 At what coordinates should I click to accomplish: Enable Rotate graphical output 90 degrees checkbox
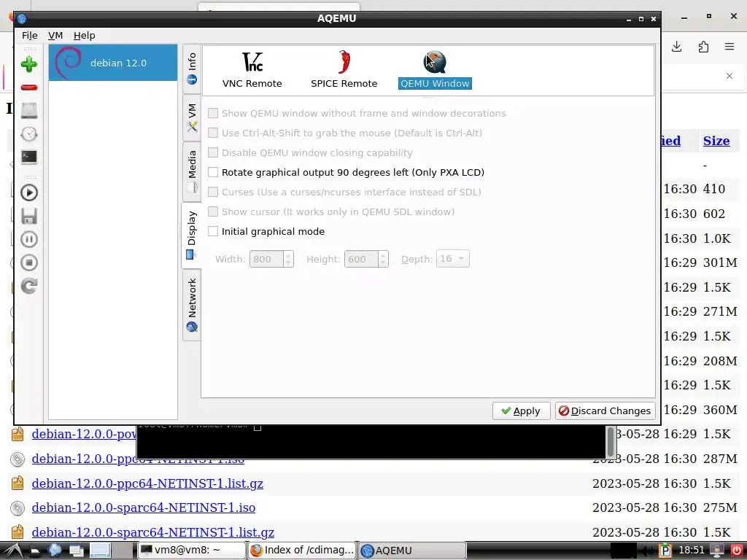[213, 172]
